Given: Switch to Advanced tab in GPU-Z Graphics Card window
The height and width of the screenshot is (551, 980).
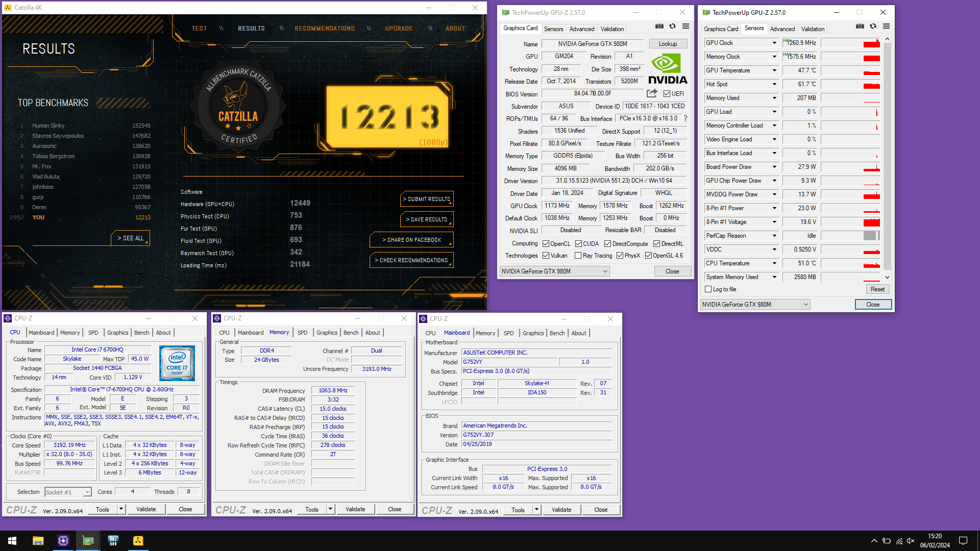Looking at the screenshot, I should tap(582, 29).
